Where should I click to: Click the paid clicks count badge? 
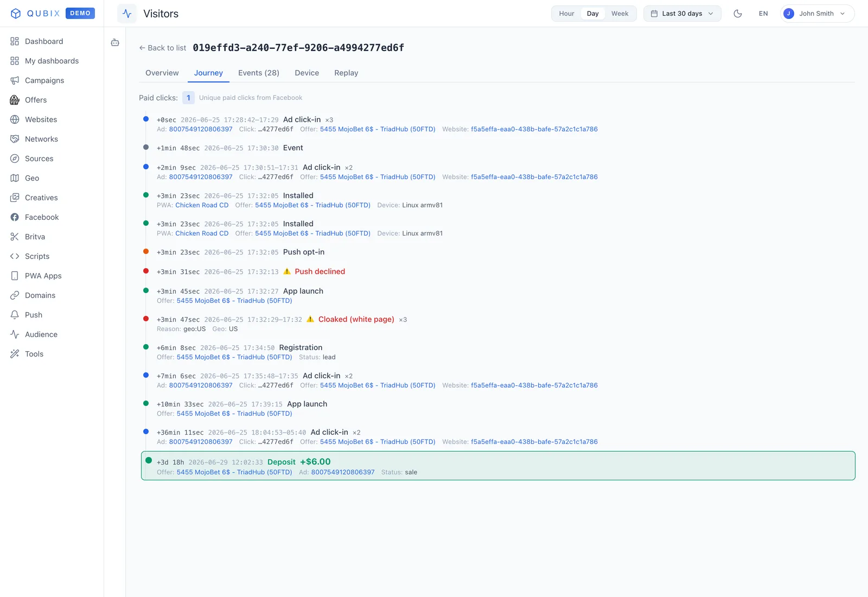click(x=188, y=98)
